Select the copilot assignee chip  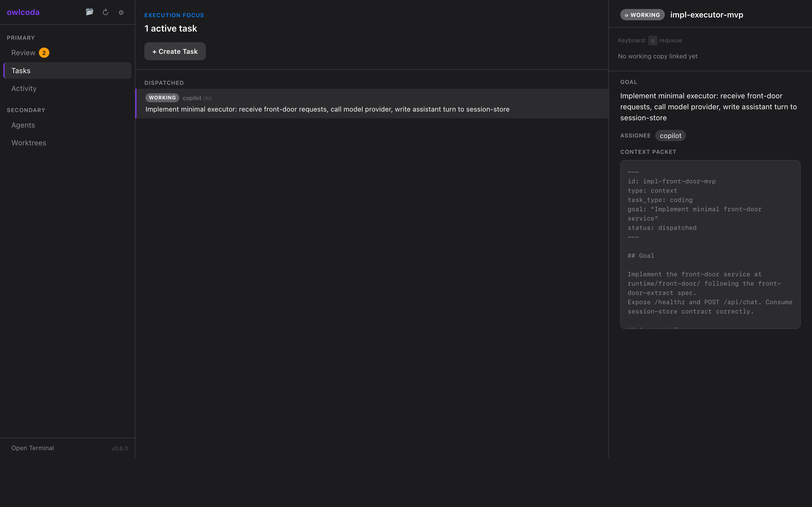pos(670,135)
